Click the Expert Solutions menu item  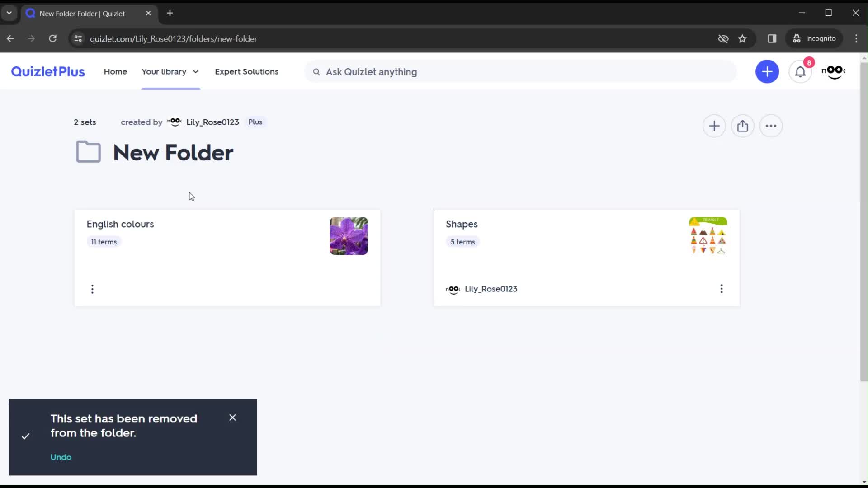(x=246, y=71)
